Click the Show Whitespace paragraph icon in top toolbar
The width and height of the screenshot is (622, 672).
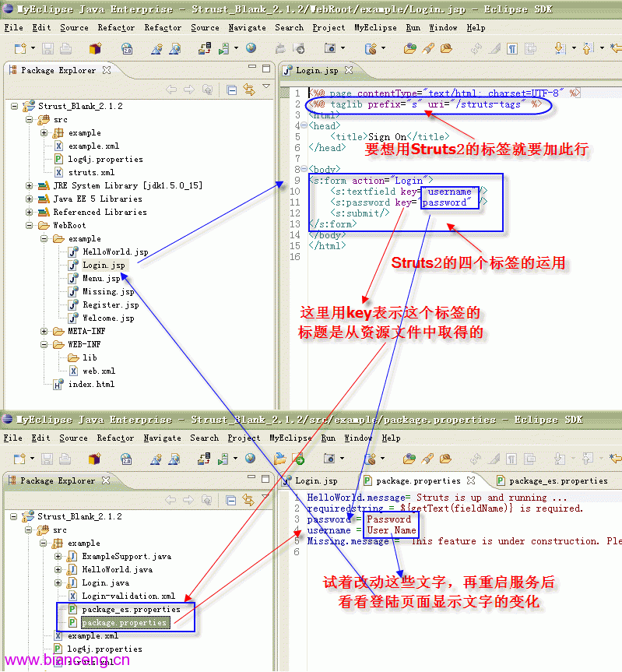pyautogui.click(x=512, y=48)
